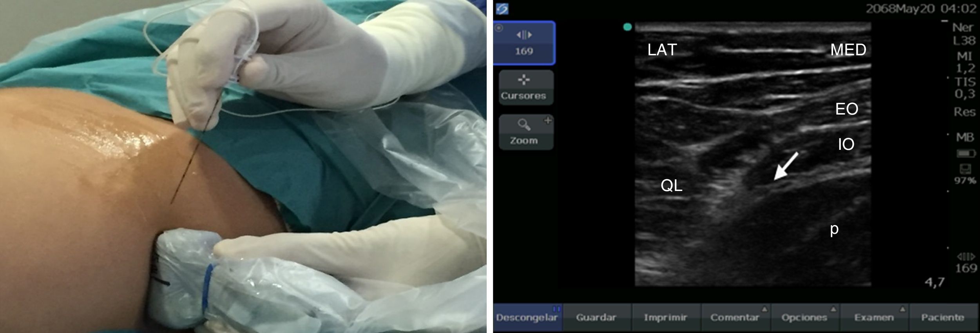Click the Zoom magnifying glass icon
This screenshot has height=333, width=980.
click(x=524, y=125)
